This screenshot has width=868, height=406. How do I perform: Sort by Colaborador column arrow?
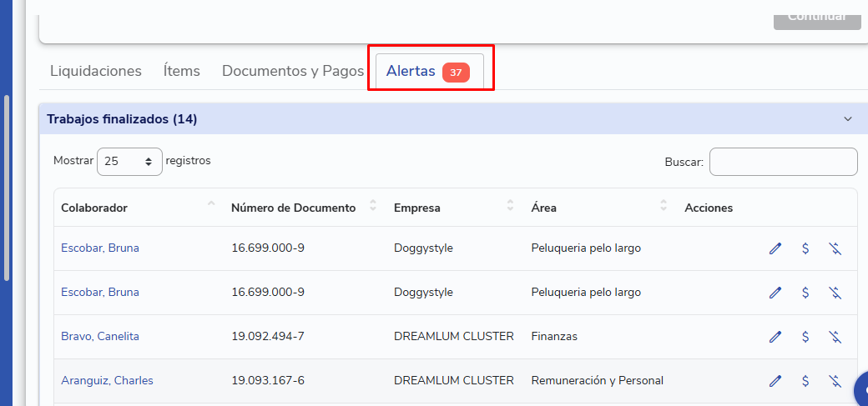(211, 204)
